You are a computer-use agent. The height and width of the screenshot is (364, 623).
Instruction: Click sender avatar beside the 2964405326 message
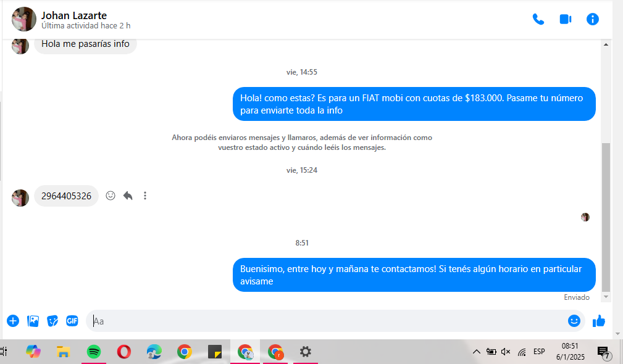click(x=20, y=197)
